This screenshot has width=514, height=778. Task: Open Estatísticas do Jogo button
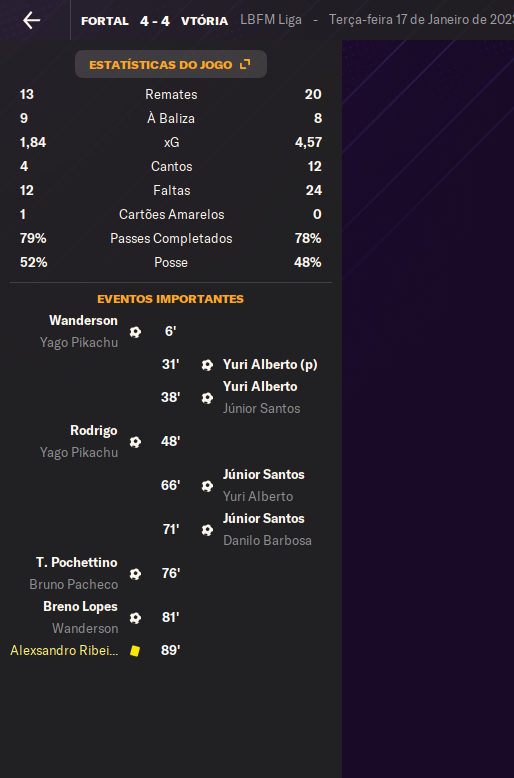point(171,64)
